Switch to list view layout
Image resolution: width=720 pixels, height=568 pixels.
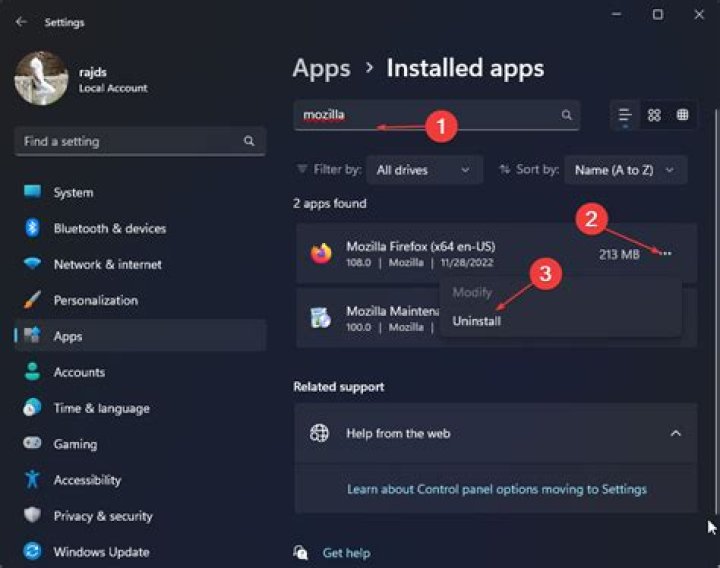[x=624, y=115]
